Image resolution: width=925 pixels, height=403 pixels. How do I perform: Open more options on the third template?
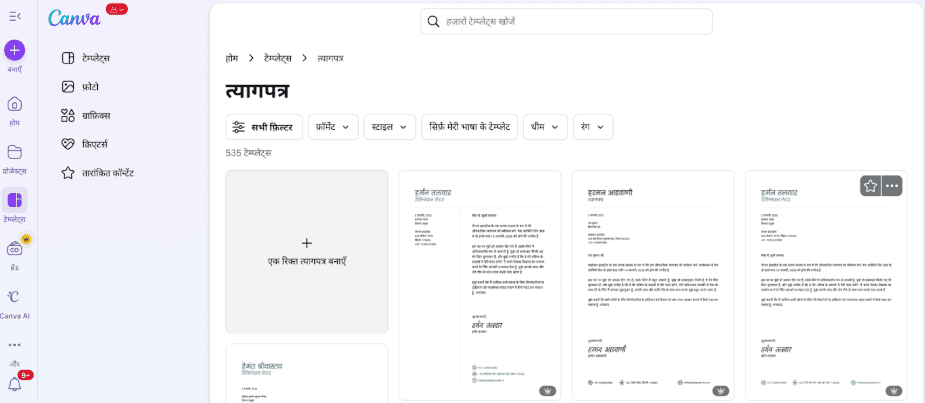tap(891, 186)
